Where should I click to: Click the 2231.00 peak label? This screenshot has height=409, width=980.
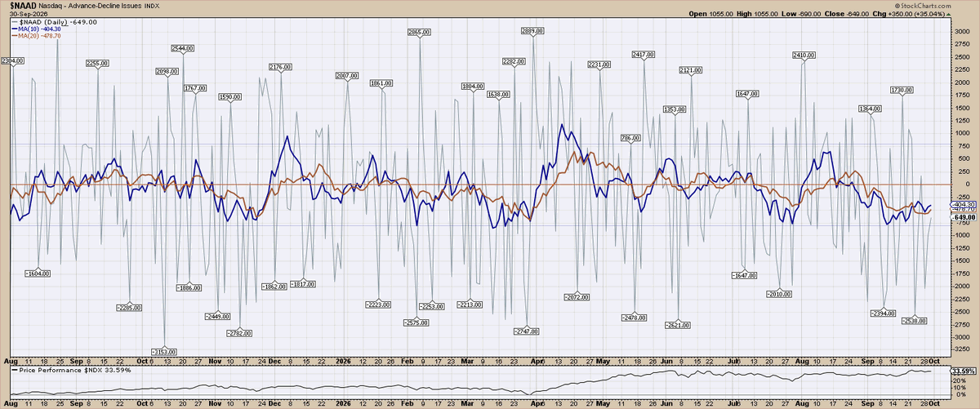(599, 64)
